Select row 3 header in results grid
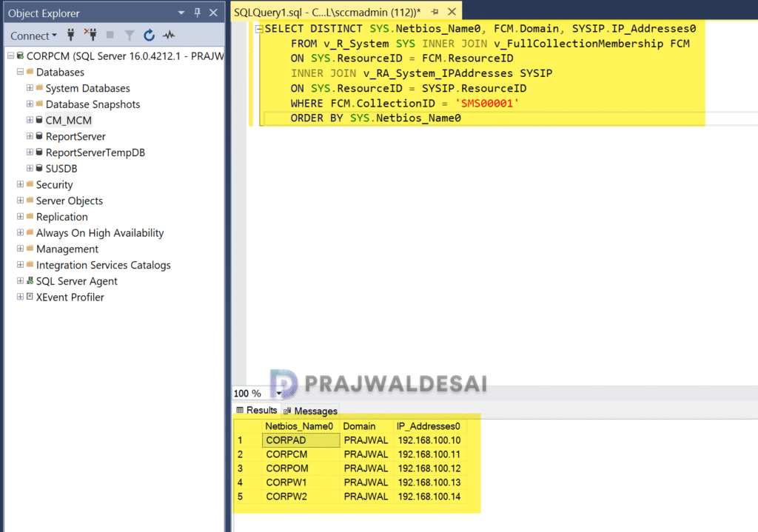758x532 pixels. [248, 468]
